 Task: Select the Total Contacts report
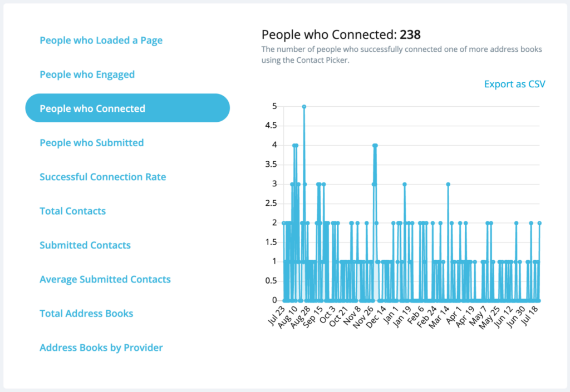point(72,211)
